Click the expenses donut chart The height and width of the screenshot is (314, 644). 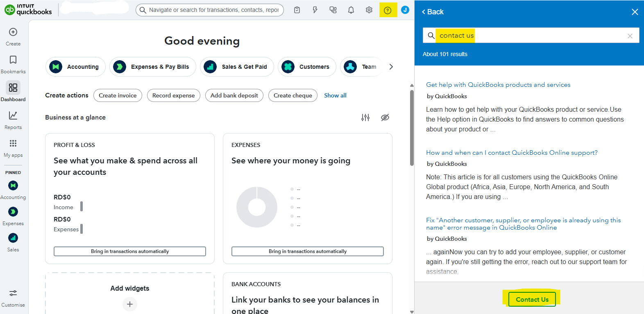pyautogui.click(x=257, y=207)
